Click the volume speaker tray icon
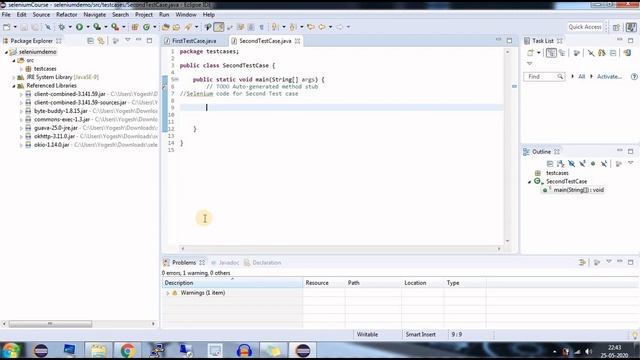 click(x=588, y=351)
